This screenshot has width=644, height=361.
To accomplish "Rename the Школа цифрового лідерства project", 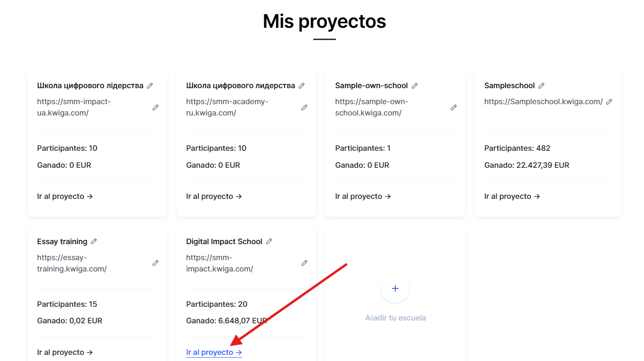I will click(150, 86).
